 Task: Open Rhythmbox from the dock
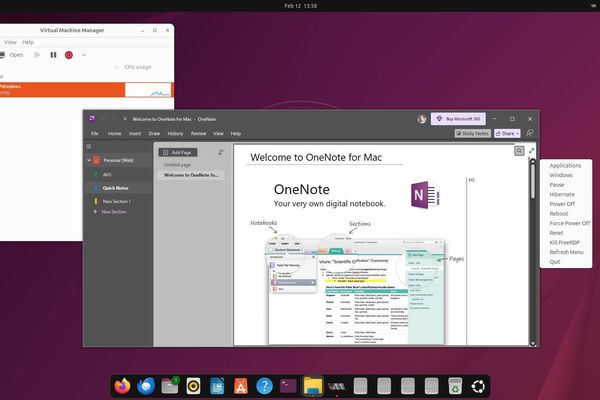(193, 386)
